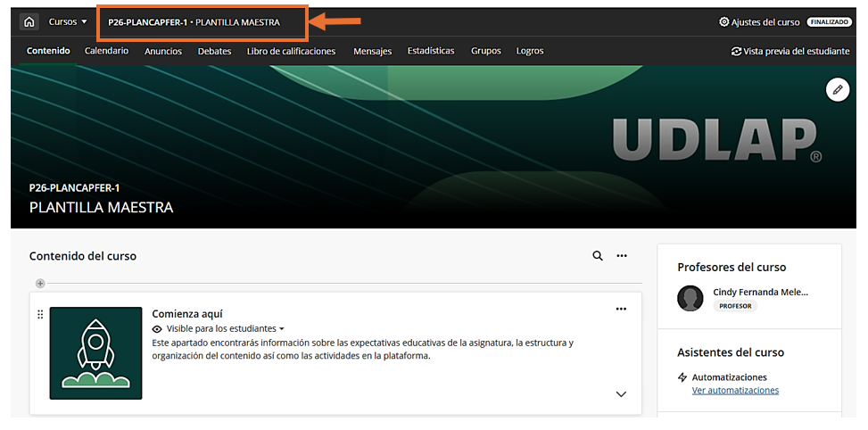Open the Cursos dropdown menu

point(68,21)
